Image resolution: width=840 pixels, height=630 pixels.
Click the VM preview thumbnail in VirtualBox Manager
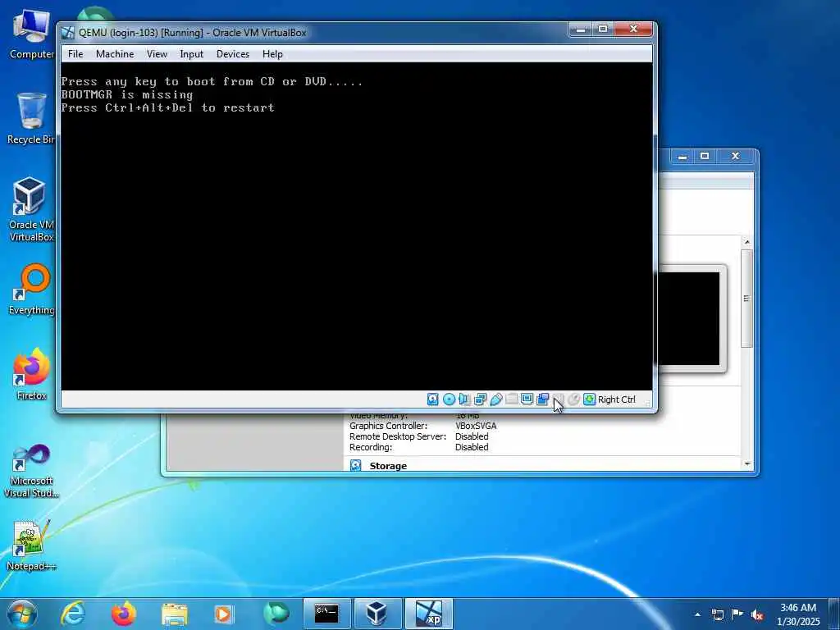(689, 318)
